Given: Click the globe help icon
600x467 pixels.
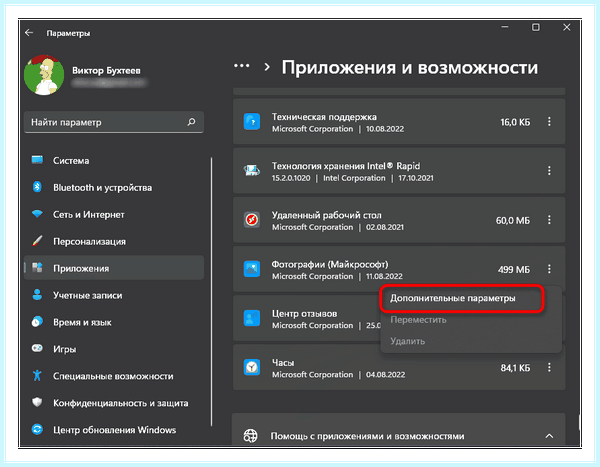Looking at the screenshot, I should pyautogui.click(x=251, y=436).
